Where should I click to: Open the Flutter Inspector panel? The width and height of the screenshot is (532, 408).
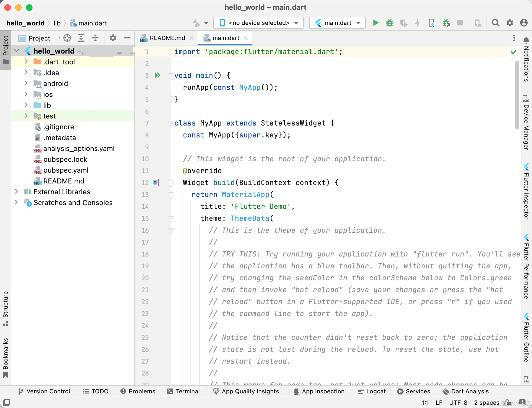point(526,191)
